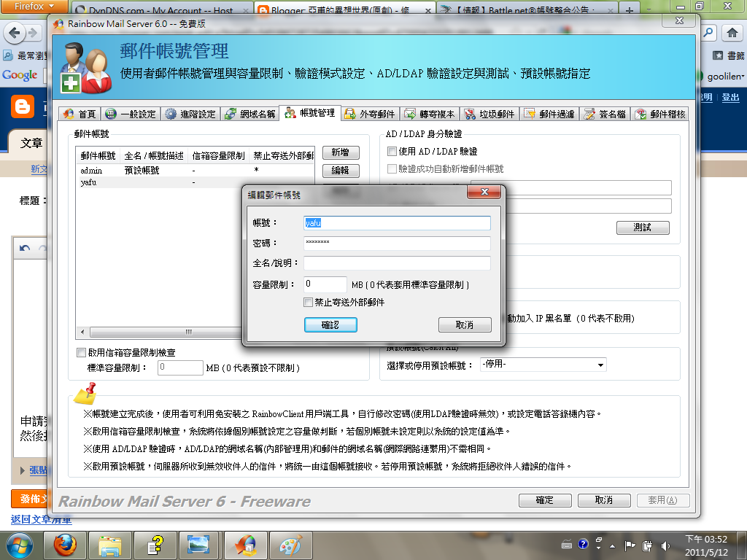Click the 轉寄複本 tab forwarding icon
The width and height of the screenshot is (747, 560).
point(410,114)
